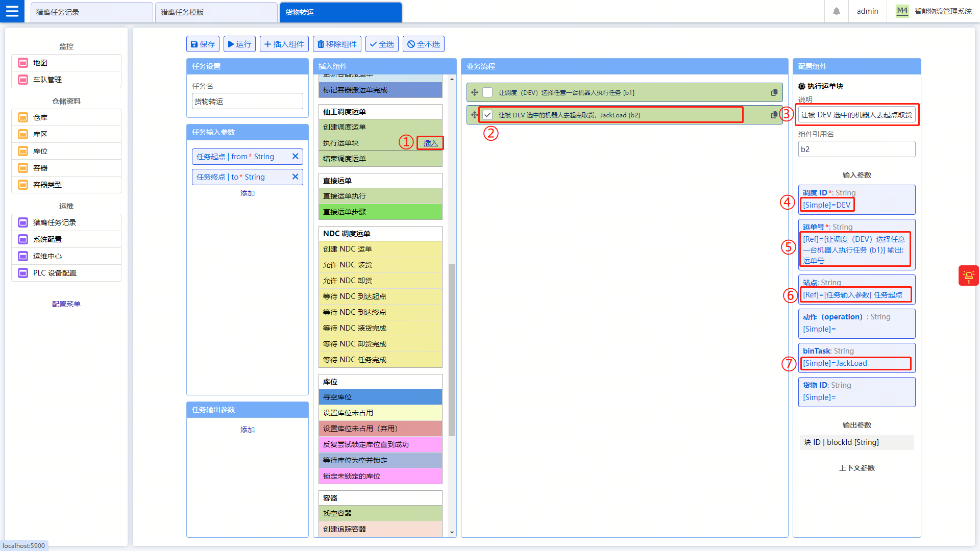980x551 pixels.
Task: Edit the binTask value [Simple]=JackLoad
Action: (835, 363)
